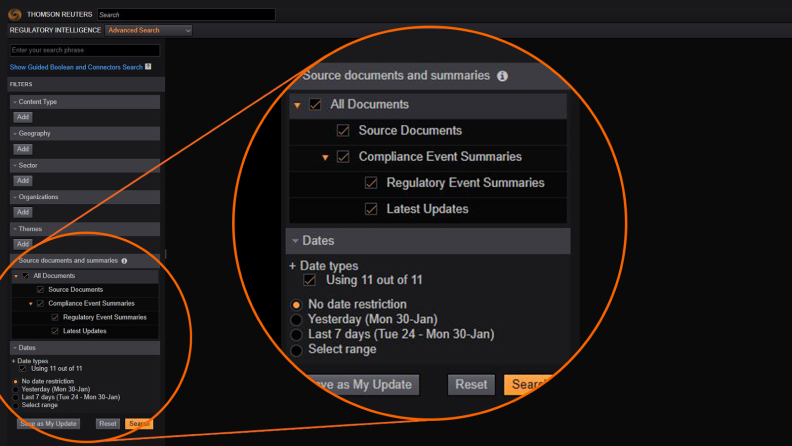
Task: Select No date restriction in the sidebar
Action: [x=16, y=382]
